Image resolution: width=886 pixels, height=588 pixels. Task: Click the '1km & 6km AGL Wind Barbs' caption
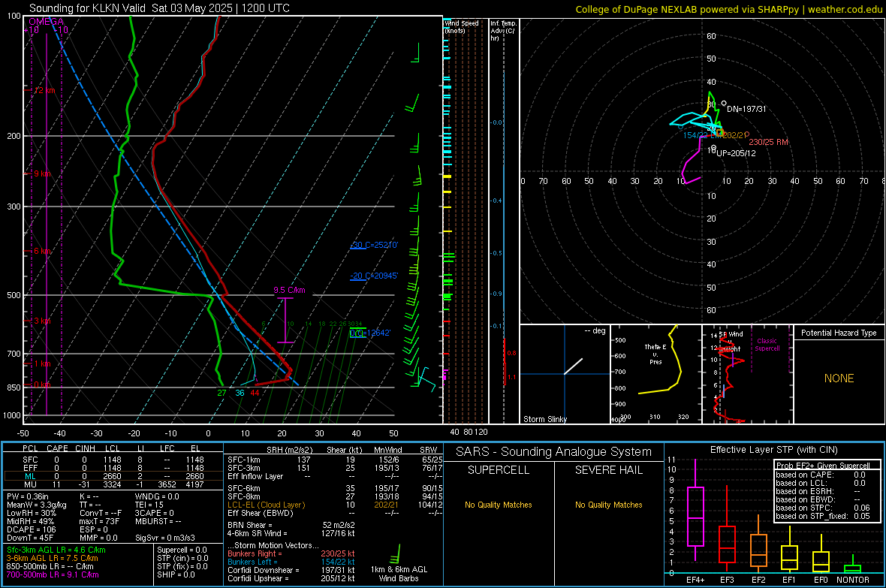399,574
